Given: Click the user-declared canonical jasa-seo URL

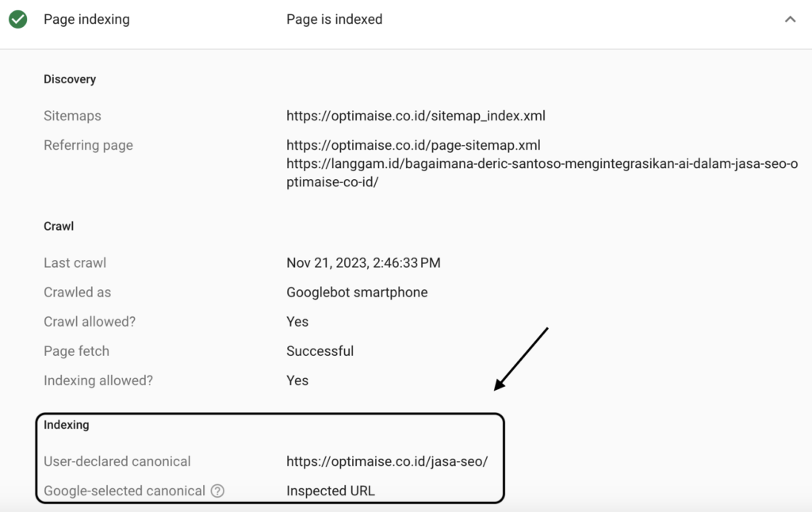Looking at the screenshot, I should [387, 460].
